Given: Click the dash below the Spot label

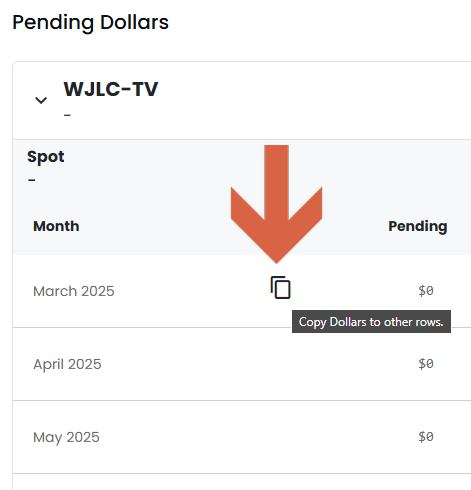Looking at the screenshot, I should (32, 180).
